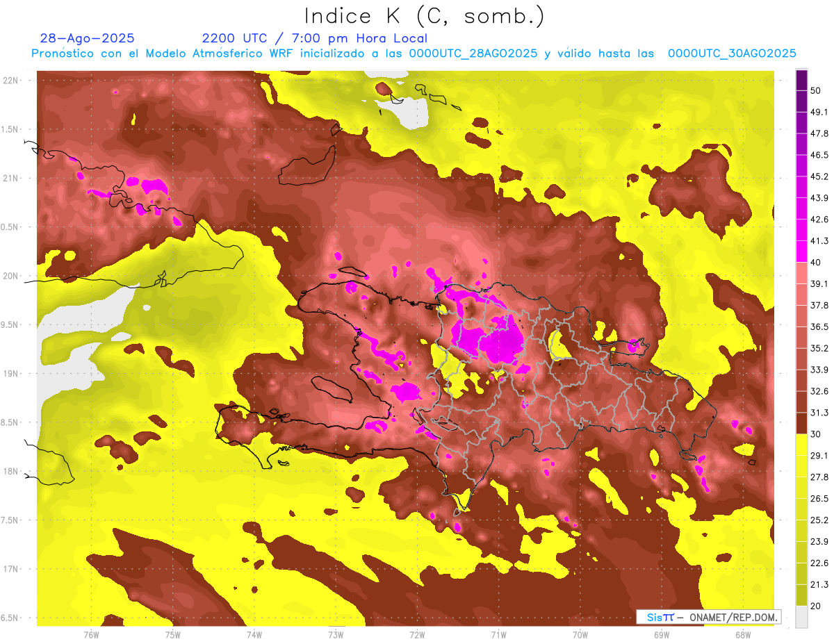Click the '69W' longitude axis label

(662, 635)
